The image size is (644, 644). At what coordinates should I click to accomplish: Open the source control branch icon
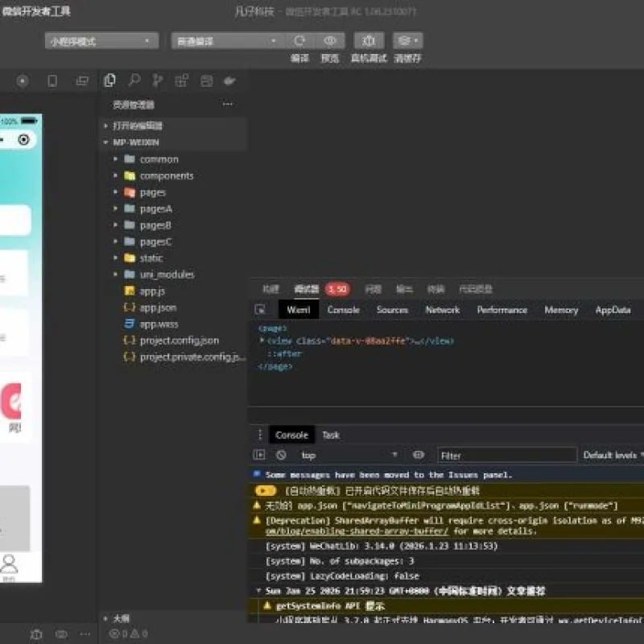pyautogui.click(x=157, y=80)
